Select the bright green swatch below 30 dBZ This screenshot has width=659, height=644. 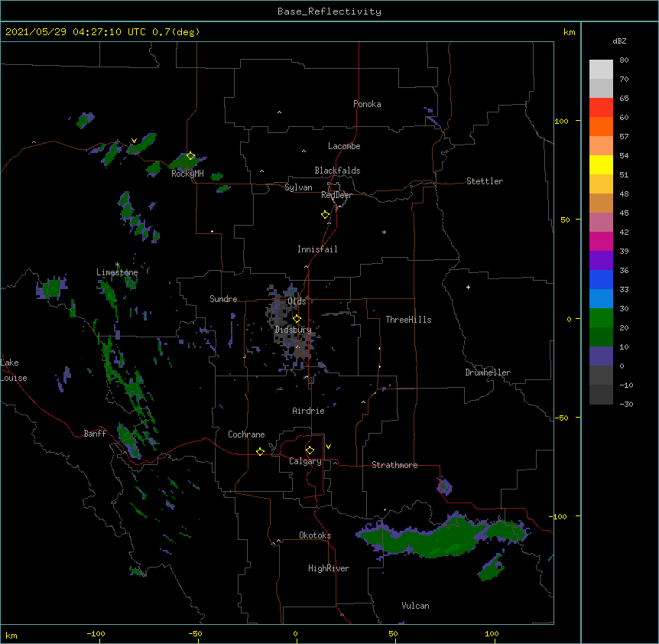pos(601,318)
